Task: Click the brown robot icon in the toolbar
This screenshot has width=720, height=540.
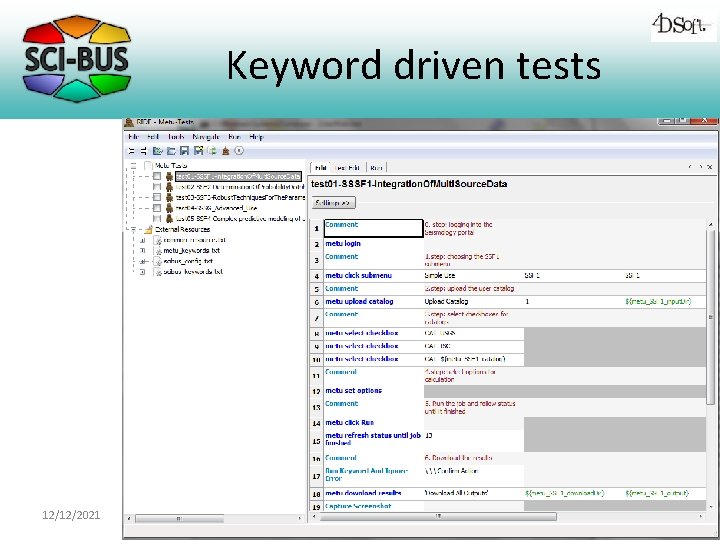Action: pyautogui.click(x=225, y=151)
